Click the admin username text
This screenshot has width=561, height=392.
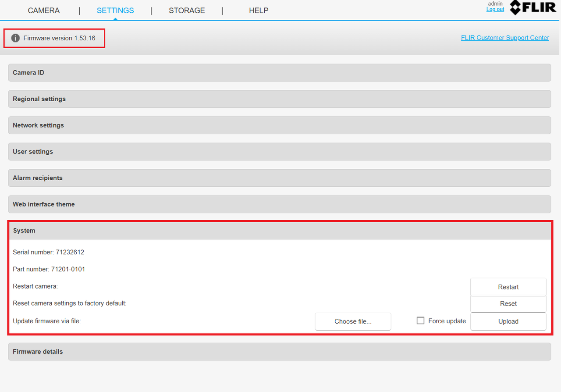[x=496, y=4]
